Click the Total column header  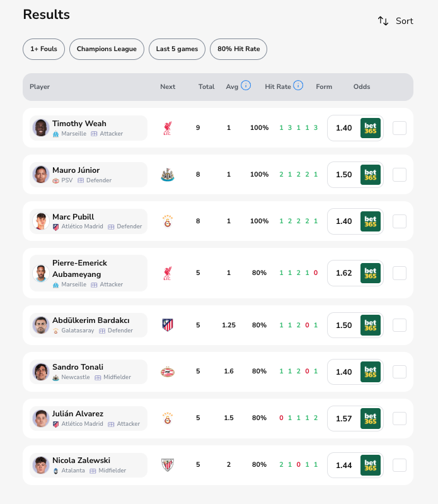click(207, 87)
